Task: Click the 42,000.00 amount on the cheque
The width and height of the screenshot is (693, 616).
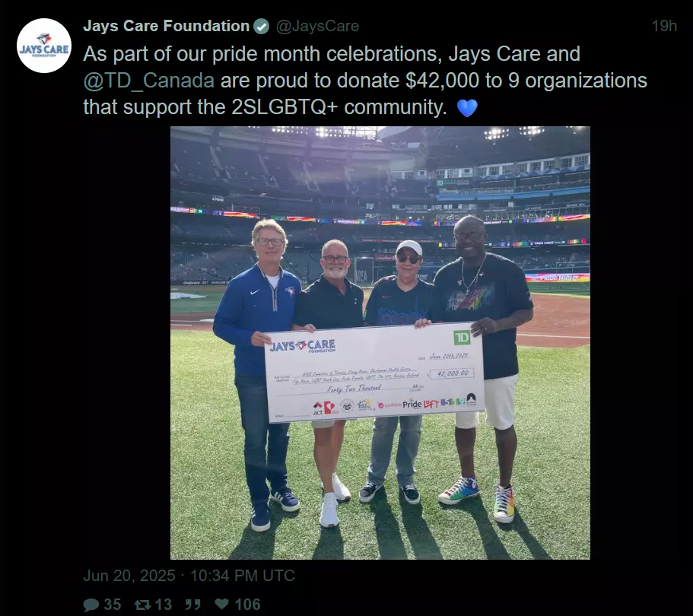Action: point(452,373)
